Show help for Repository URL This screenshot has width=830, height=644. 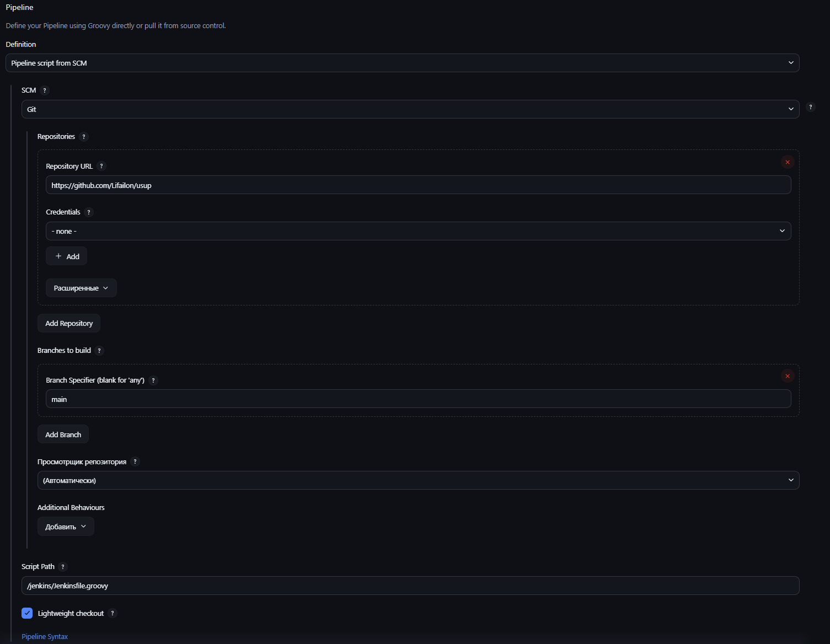101,166
